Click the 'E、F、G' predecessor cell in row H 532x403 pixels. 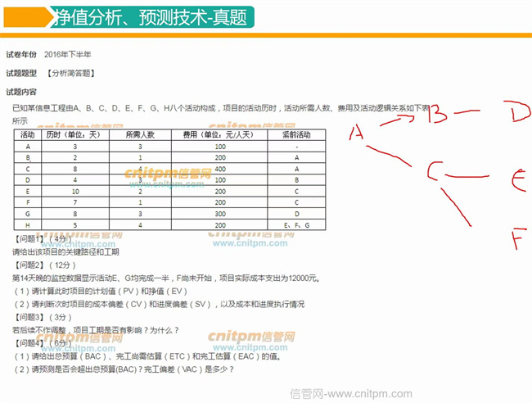pos(296,224)
